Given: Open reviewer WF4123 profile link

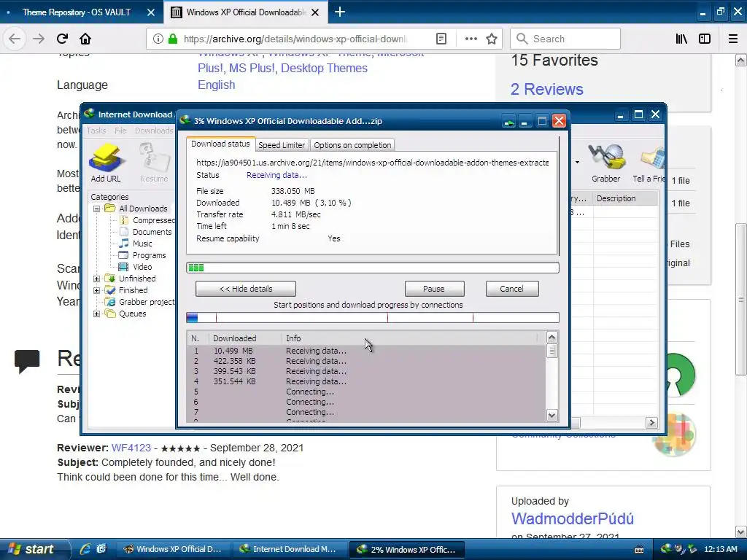Looking at the screenshot, I should tap(131, 448).
